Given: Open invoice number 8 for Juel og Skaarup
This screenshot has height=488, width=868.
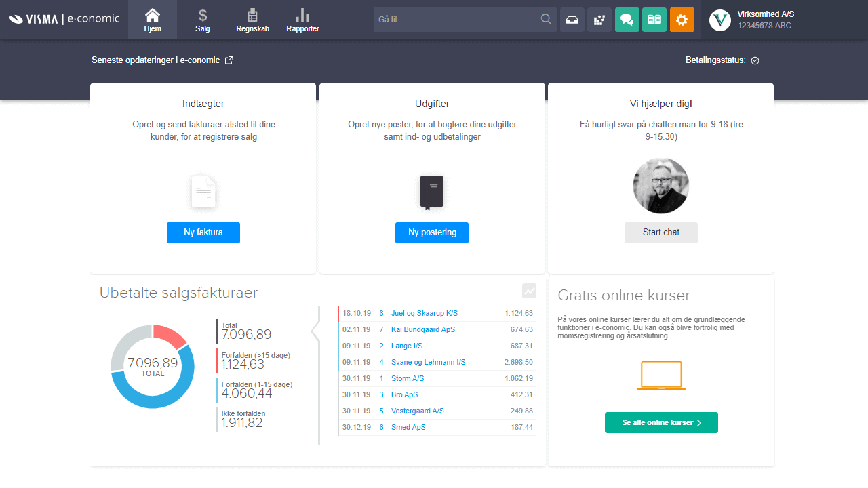Looking at the screenshot, I should 382,313.
